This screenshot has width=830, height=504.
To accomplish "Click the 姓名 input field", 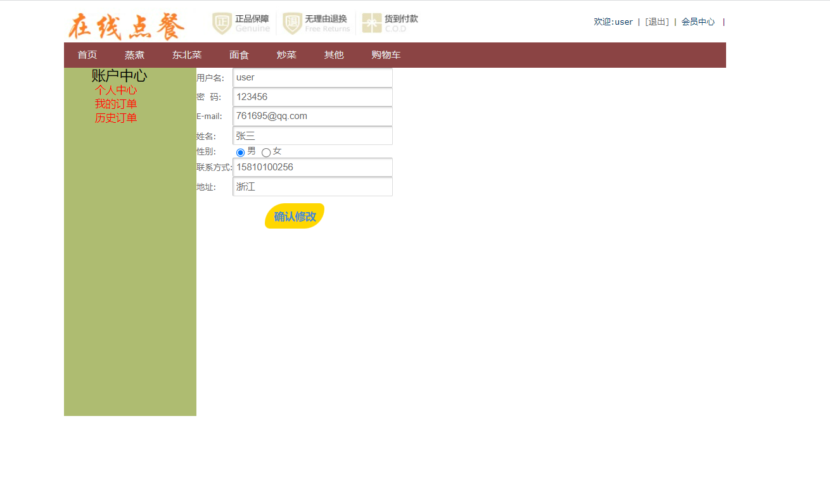I will pyautogui.click(x=312, y=135).
